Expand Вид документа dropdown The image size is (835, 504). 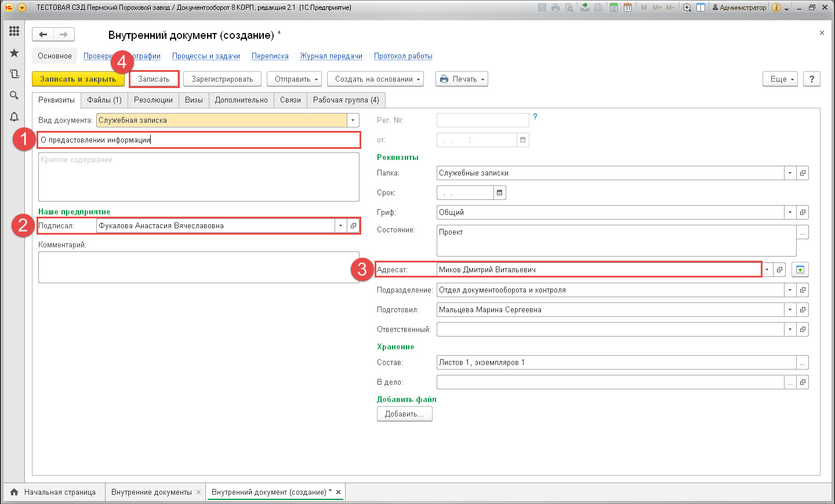click(x=353, y=120)
